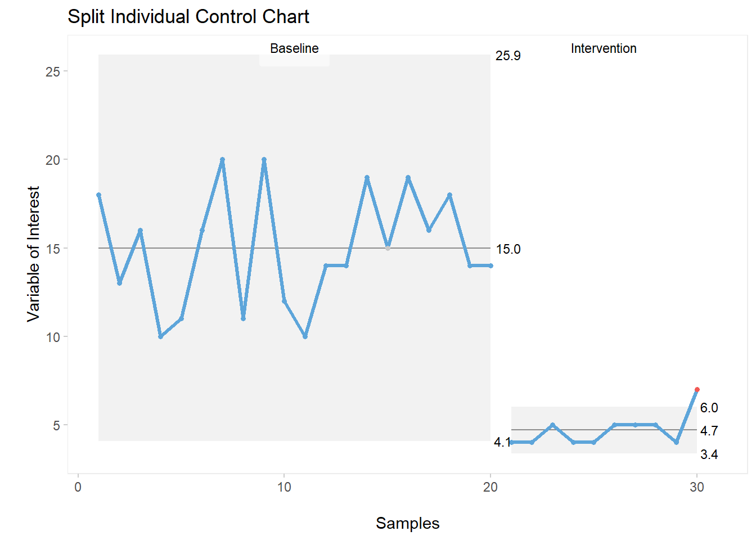The height and width of the screenshot is (540, 756).
Task: Click the first data point at sample 1
Action: pyautogui.click(x=98, y=195)
